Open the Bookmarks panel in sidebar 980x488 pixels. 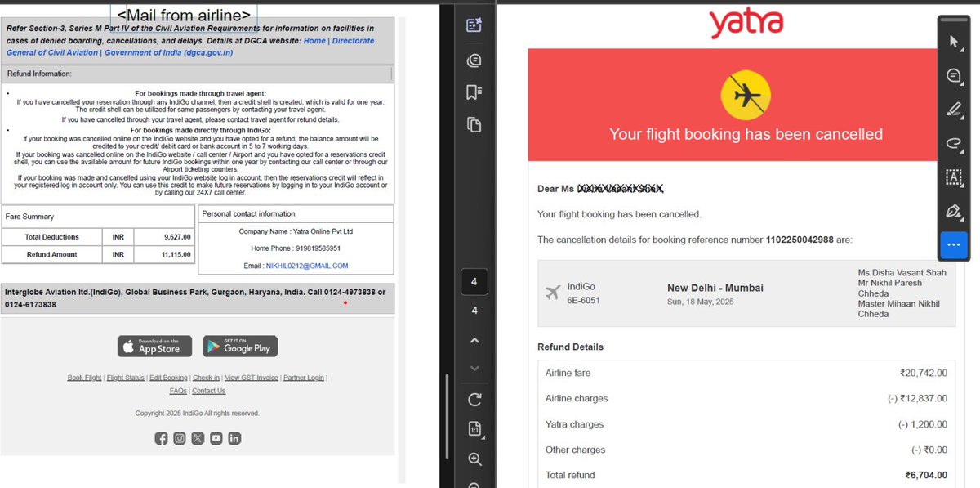coord(474,92)
